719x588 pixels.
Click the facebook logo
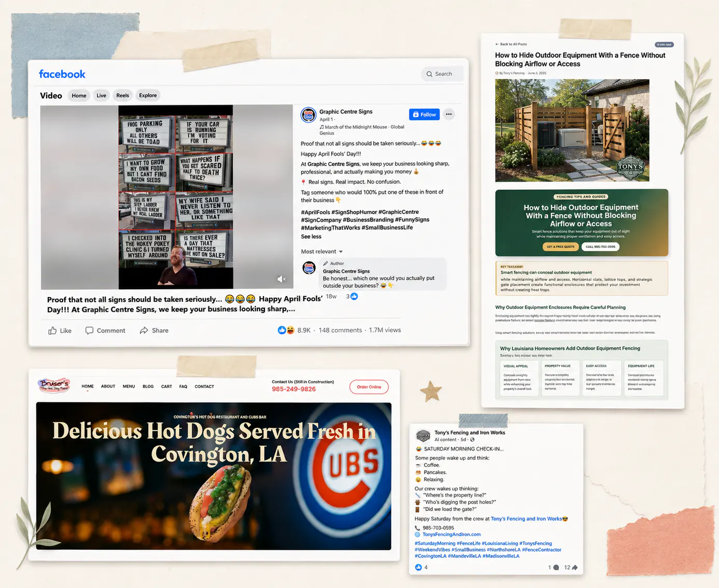62,74
